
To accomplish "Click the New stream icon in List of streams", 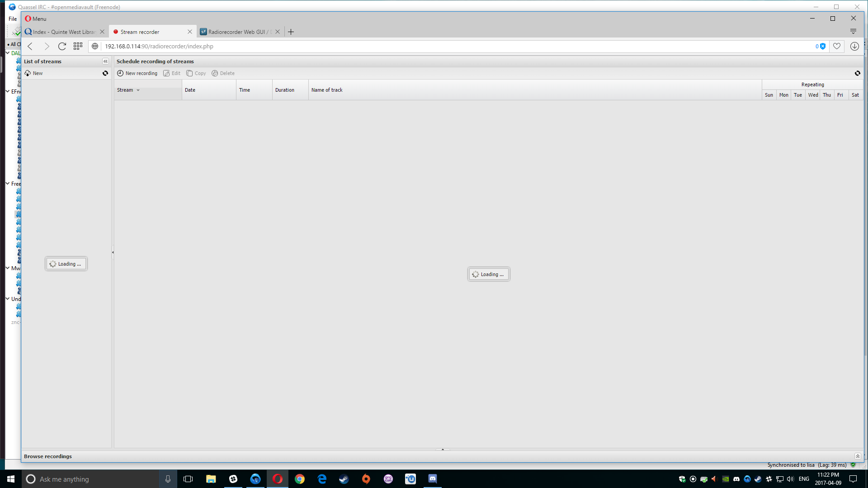I will coord(28,73).
